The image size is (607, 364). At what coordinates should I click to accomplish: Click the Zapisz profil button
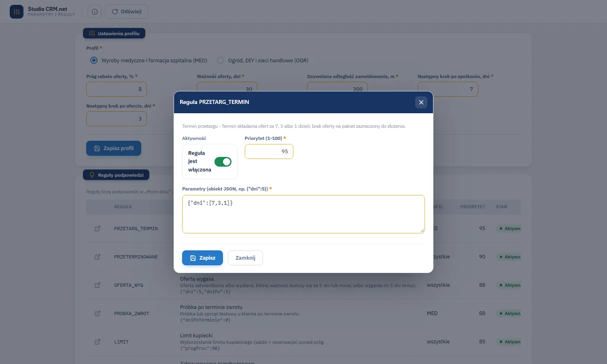coord(114,148)
